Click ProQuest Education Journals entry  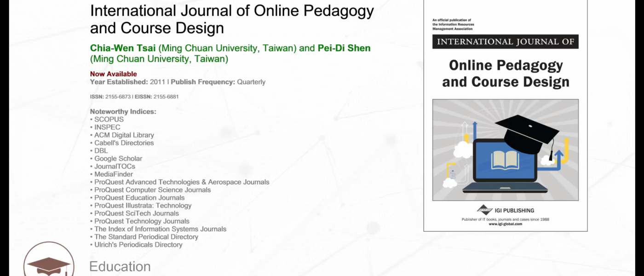[x=139, y=198]
